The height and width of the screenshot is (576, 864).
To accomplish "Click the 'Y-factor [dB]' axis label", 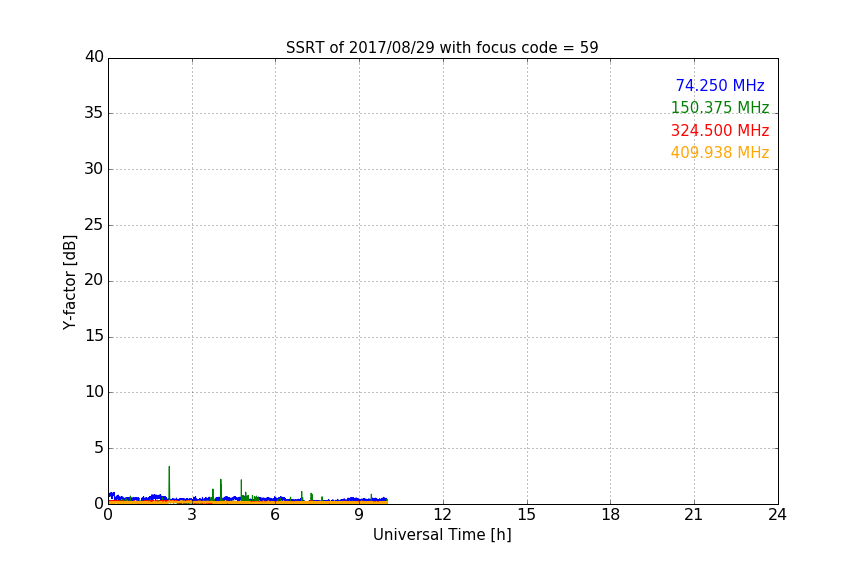I will (x=69, y=282).
